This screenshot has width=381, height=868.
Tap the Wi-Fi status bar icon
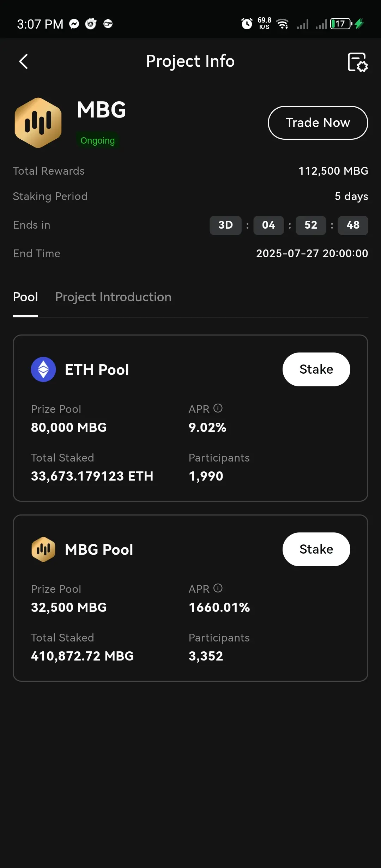click(x=283, y=24)
